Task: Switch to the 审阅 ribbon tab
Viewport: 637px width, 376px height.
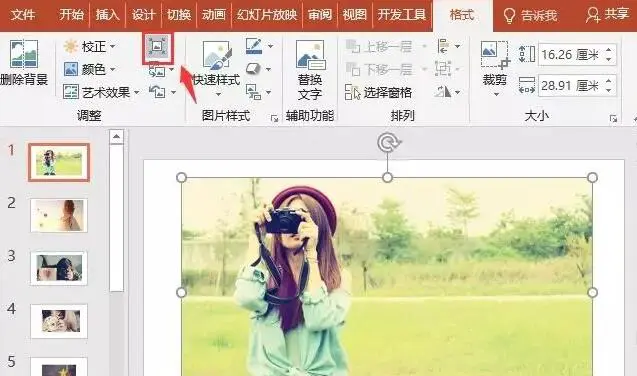Action: tap(320, 15)
